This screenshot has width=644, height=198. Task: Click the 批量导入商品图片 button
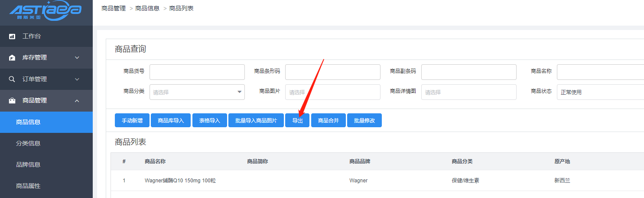(256, 121)
